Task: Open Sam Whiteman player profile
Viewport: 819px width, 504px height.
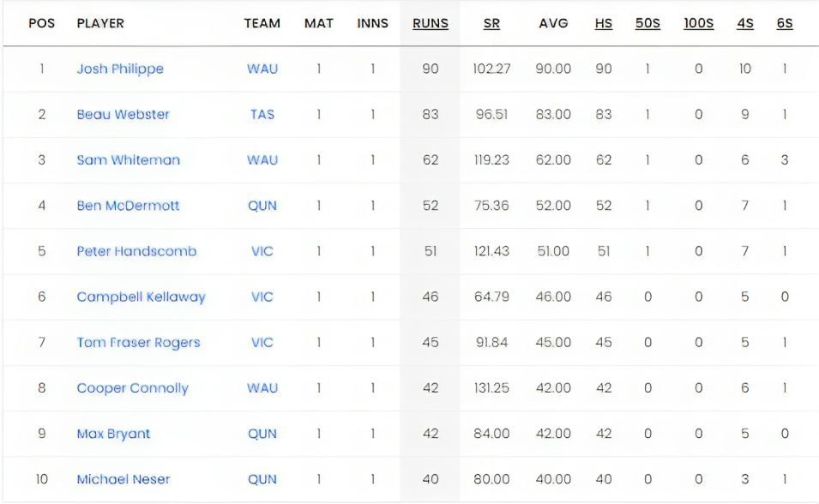Action: (x=128, y=160)
